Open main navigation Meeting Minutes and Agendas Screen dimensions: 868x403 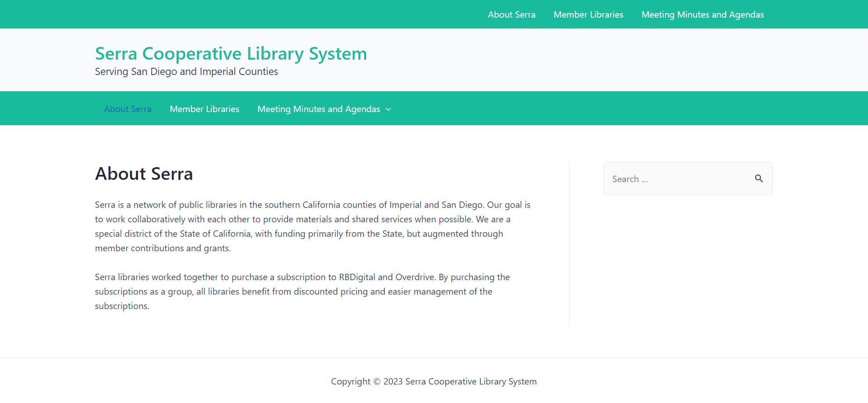[318, 109]
